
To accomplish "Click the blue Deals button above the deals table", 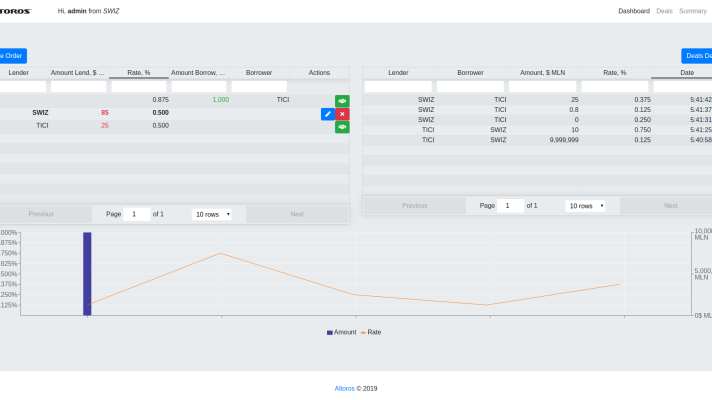I will click(697, 56).
